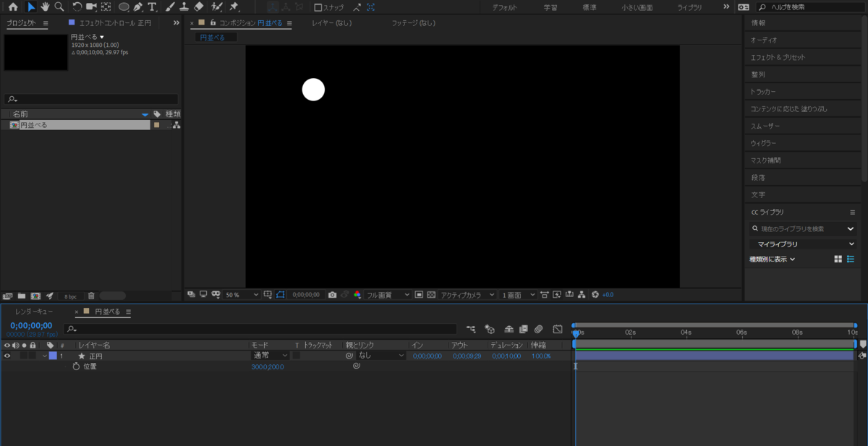Image resolution: width=868 pixels, height=446 pixels.
Task: Select the Pen tool
Action: (138, 7)
